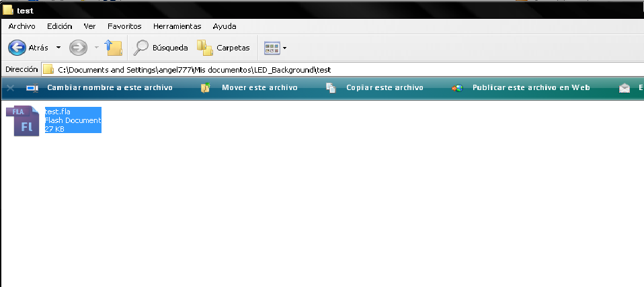Click the test folder icon in title bar
This screenshot has width=644, height=287.
click(x=8, y=10)
